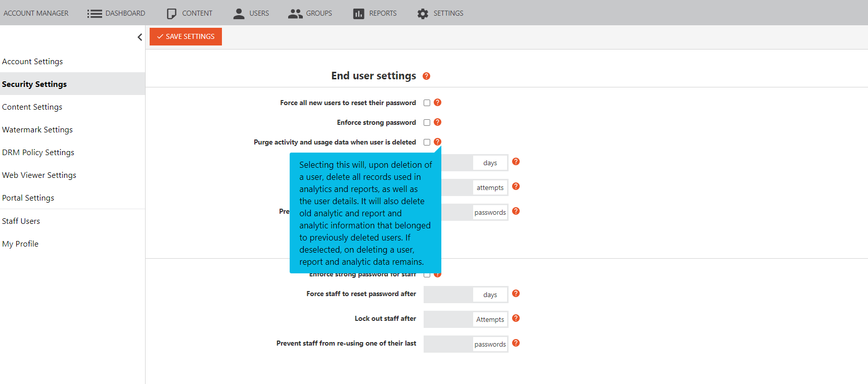Screen dimensions: 868x384
Task: Open help icon next to Enforce strong password
Action: [438, 122]
